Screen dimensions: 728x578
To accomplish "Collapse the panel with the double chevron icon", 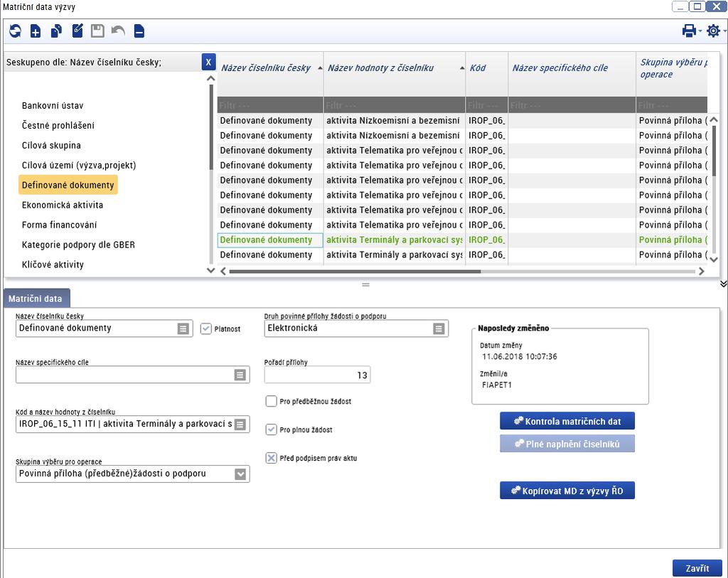I will (x=723, y=284).
